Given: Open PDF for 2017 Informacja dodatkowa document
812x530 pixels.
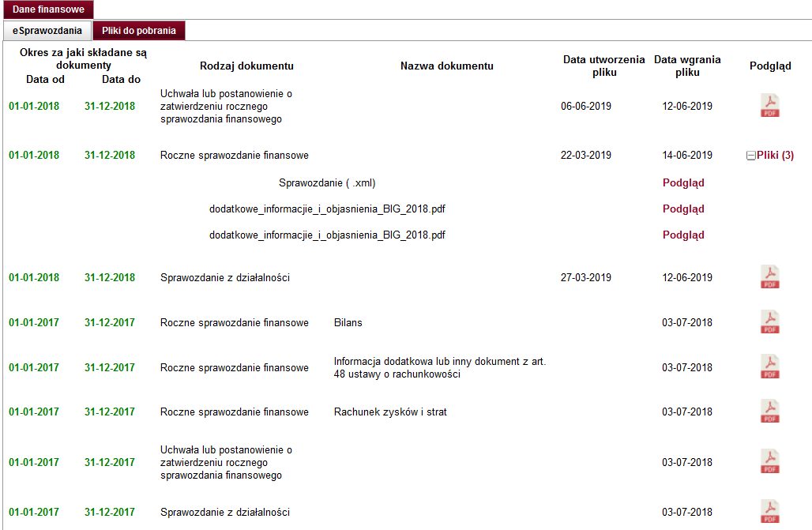Looking at the screenshot, I should [769, 367].
